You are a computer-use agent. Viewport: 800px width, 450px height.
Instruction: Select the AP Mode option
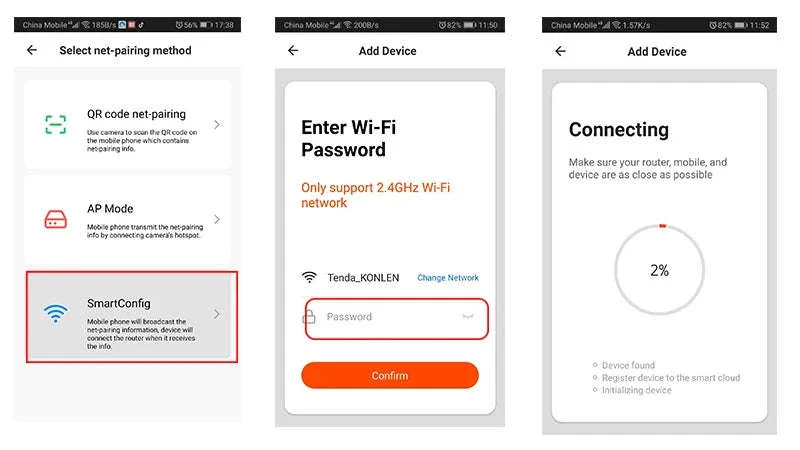coord(128,219)
